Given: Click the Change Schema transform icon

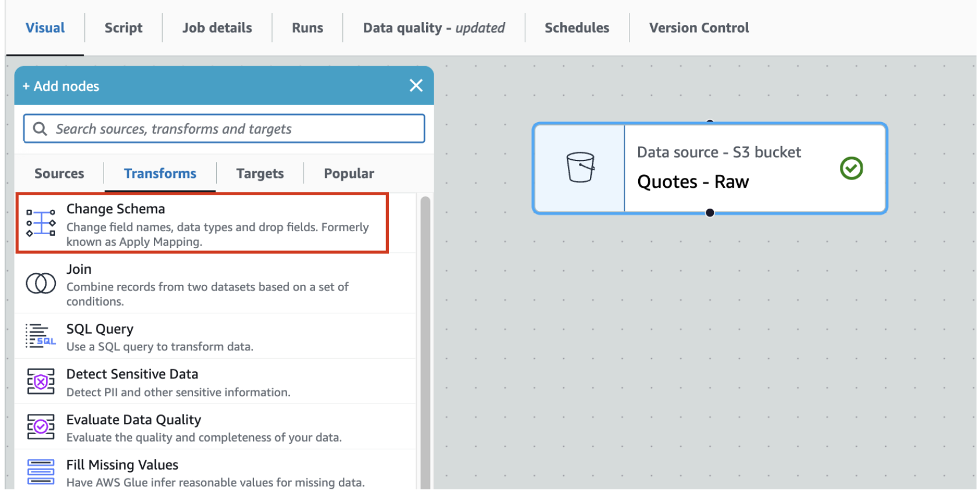Looking at the screenshot, I should pos(41,223).
